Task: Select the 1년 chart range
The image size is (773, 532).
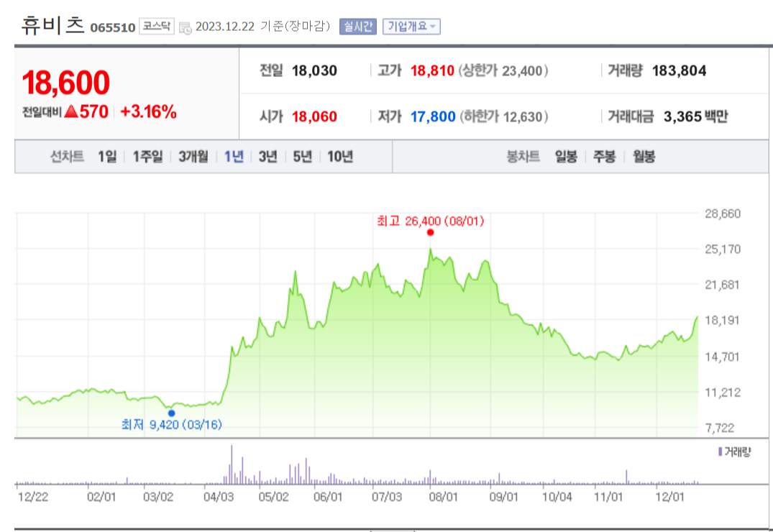Action: click(x=234, y=157)
